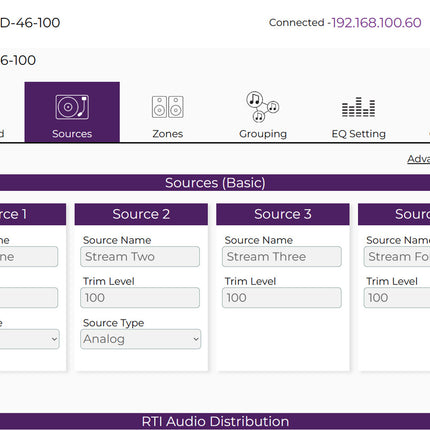Click the Connected status text
The height and width of the screenshot is (430, 430).
(296, 23)
